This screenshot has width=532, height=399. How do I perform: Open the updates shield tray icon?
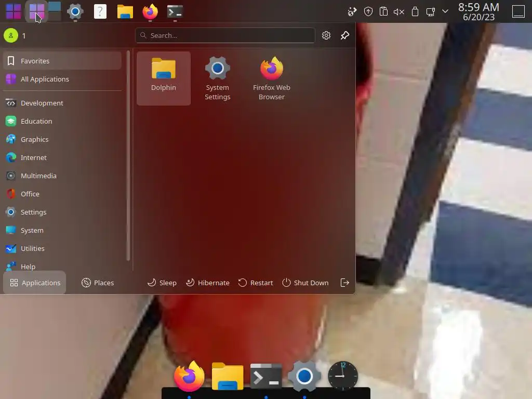[x=368, y=12]
